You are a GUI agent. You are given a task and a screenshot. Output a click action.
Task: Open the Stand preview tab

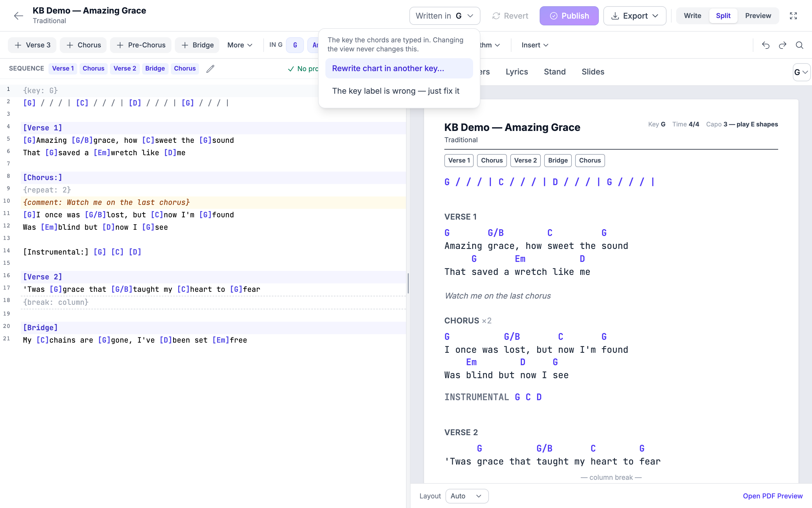[555, 72]
